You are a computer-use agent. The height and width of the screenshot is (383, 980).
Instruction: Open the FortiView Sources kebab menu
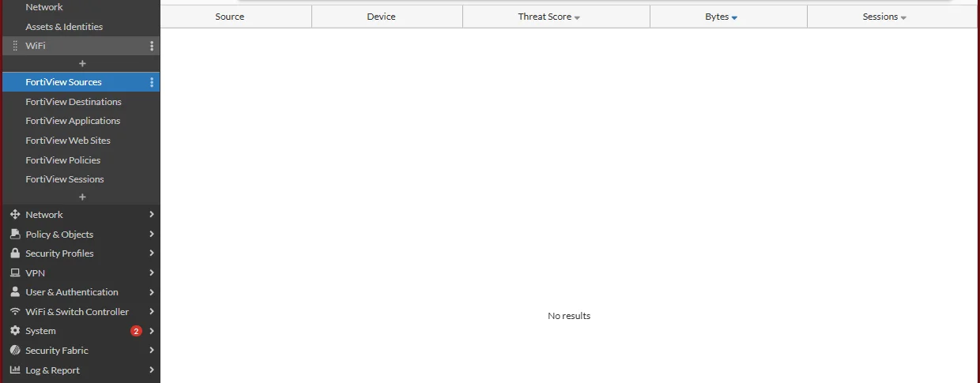(x=152, y=82)
